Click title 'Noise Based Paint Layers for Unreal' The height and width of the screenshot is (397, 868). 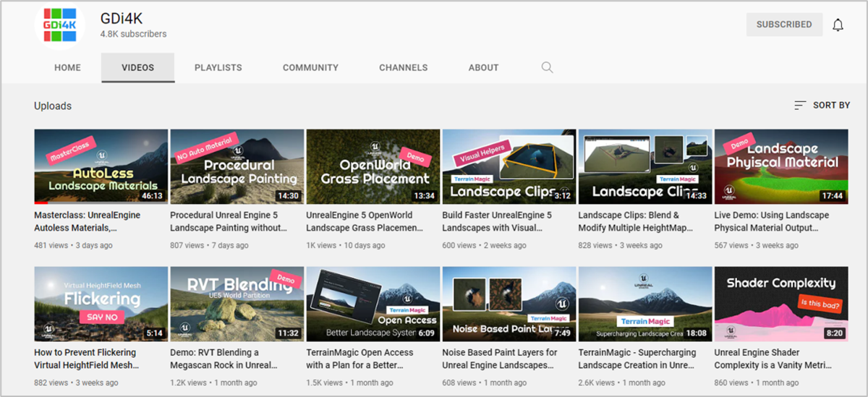[x=500, y=359]
